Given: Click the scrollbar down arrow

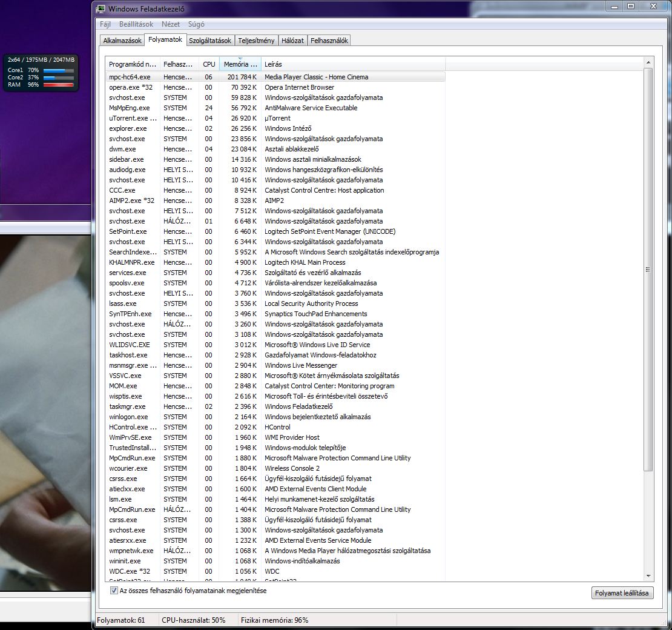Looking at the screenshot, I should click(648, 576).
